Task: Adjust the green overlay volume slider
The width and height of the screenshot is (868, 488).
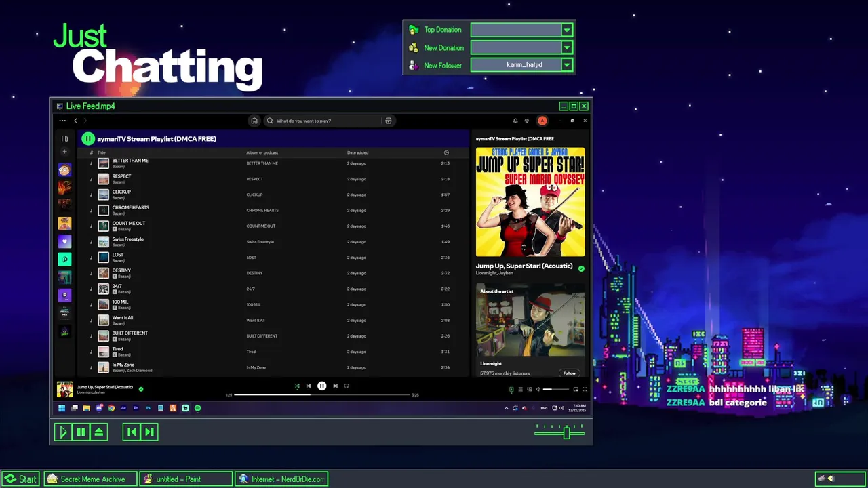Action: 559,432
